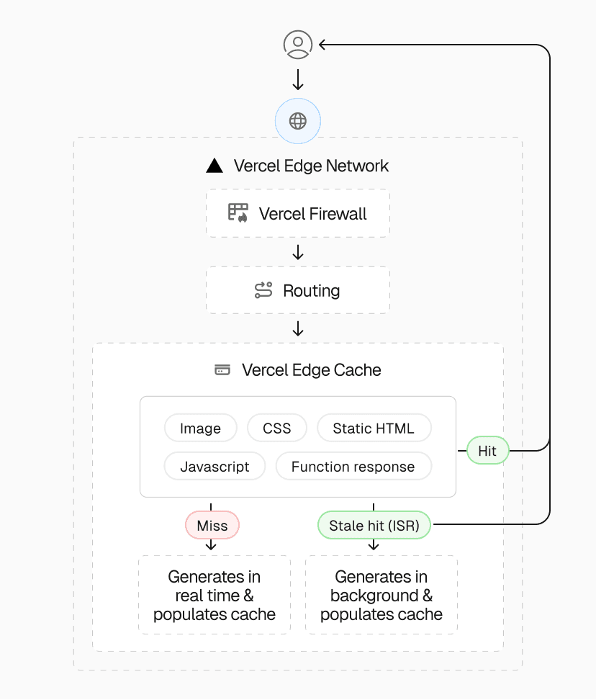
Task: Click the Stale hit (ISR) badge
Action: pyautogui.click(x=374, y=526)
